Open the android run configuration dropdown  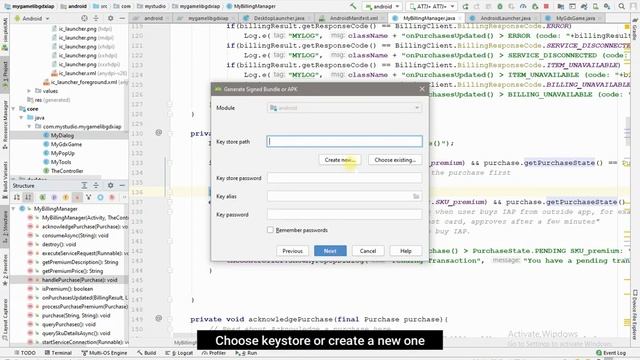tap(382, 7)
